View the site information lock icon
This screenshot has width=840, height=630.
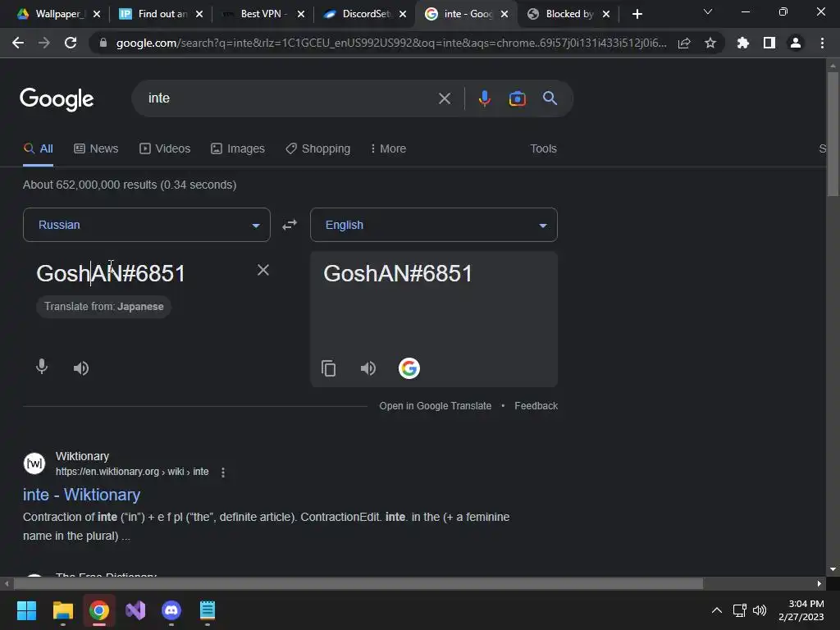[x=103, y=43]
